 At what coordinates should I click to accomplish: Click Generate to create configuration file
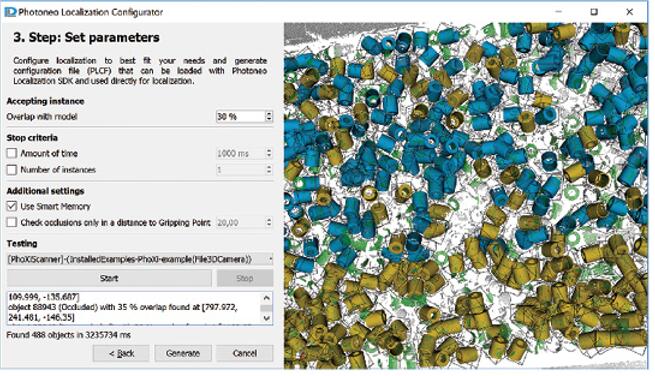183,353
